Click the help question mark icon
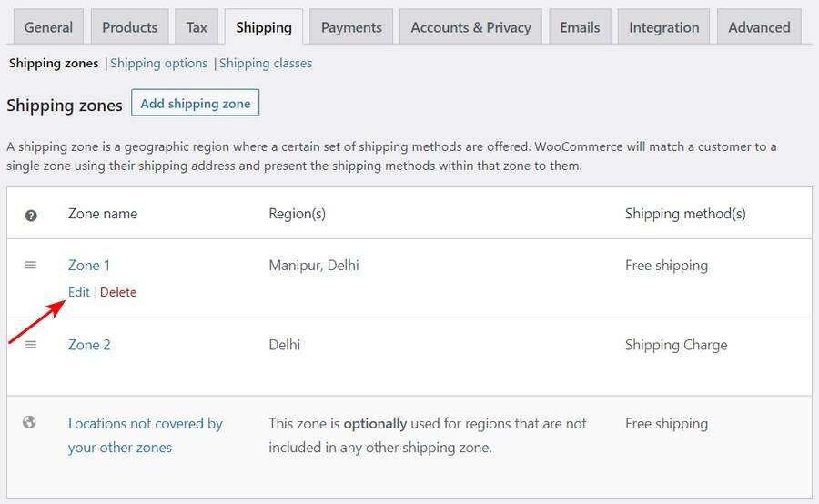The height and width of the screenshot is (504, 819). (31, 215)
